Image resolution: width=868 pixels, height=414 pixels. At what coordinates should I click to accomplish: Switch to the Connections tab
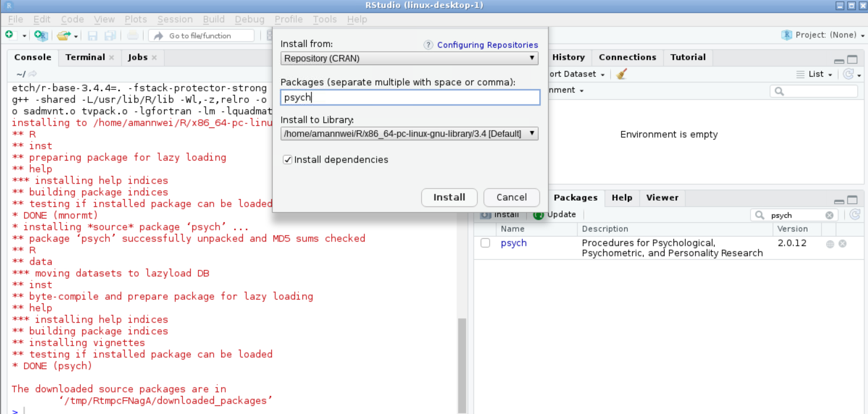click(x=627, y=57)
